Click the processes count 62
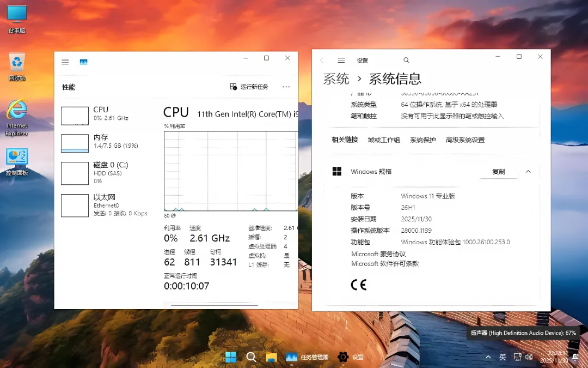 click(x=169, y=262)
